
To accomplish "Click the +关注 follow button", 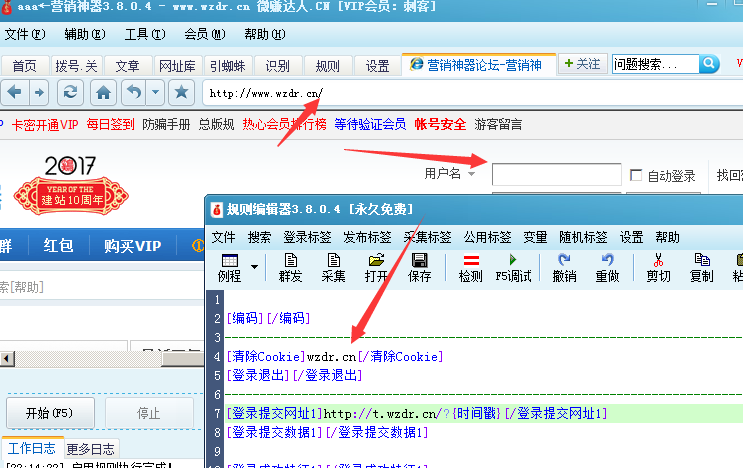I will [582, 63].
